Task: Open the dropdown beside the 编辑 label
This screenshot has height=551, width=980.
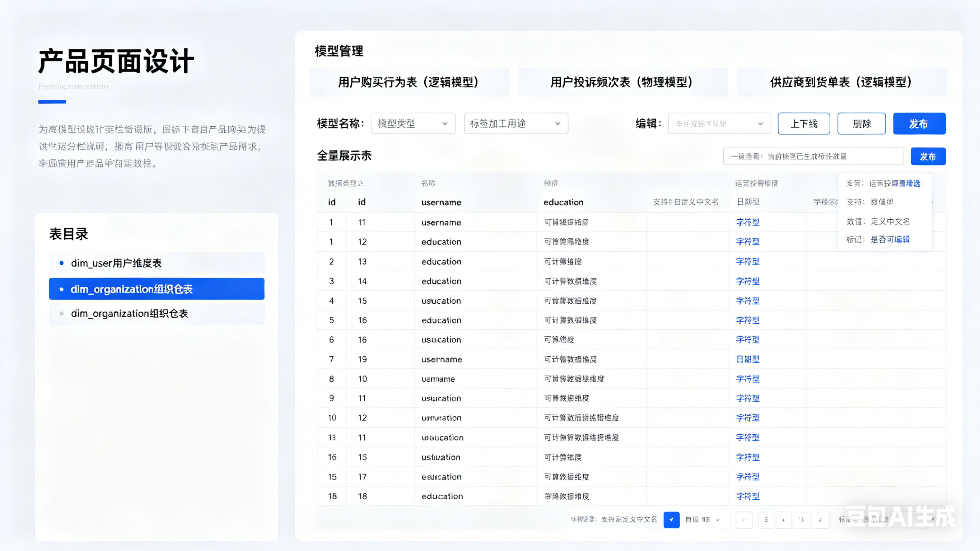Action: (719, 123)
